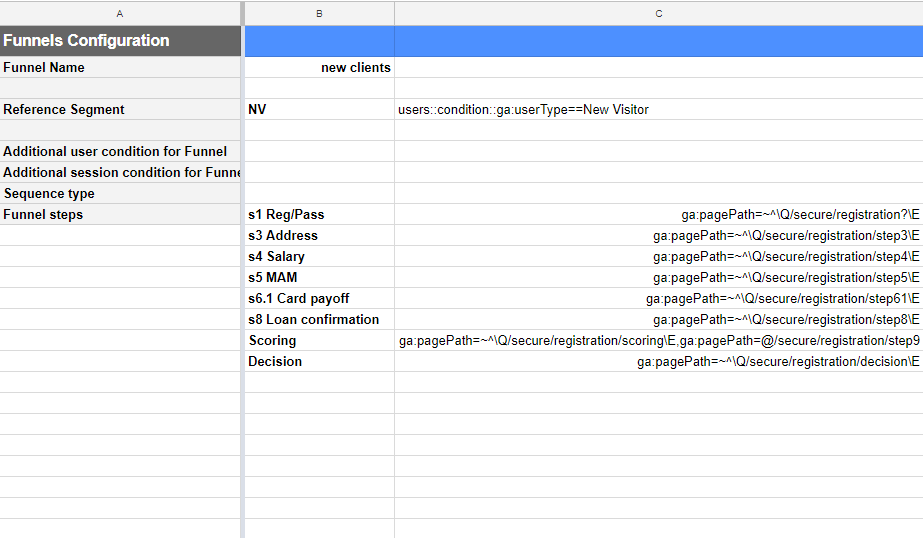The image size is (923, 538).
Task: Click the pagePath cell ending 'step4\E'
Action: coord(659,257)
